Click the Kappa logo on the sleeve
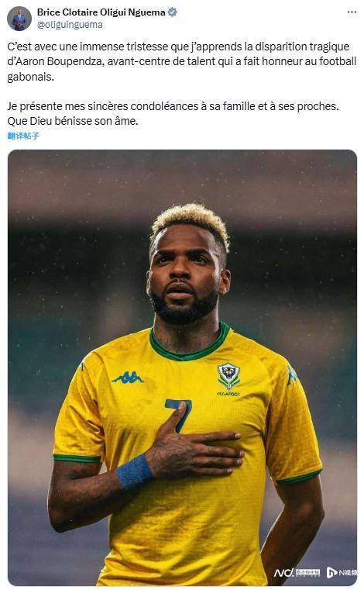Image resolution: width=364 pixels, height=590 pixels. click(x=292, y=374)
